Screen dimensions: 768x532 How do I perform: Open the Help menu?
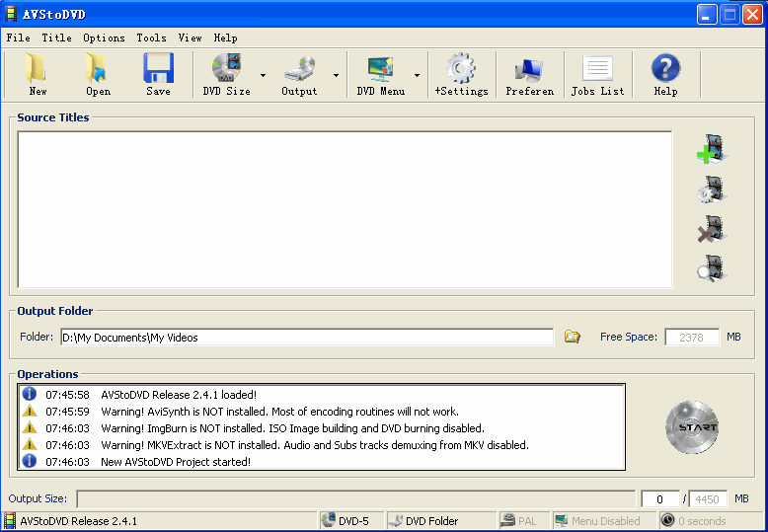point(225,38)
